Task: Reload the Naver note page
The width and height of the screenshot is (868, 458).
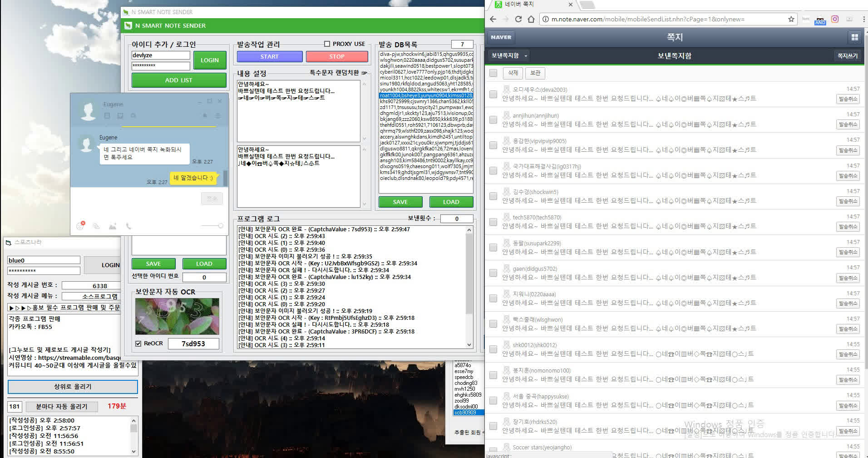Action: coord(518,19)
